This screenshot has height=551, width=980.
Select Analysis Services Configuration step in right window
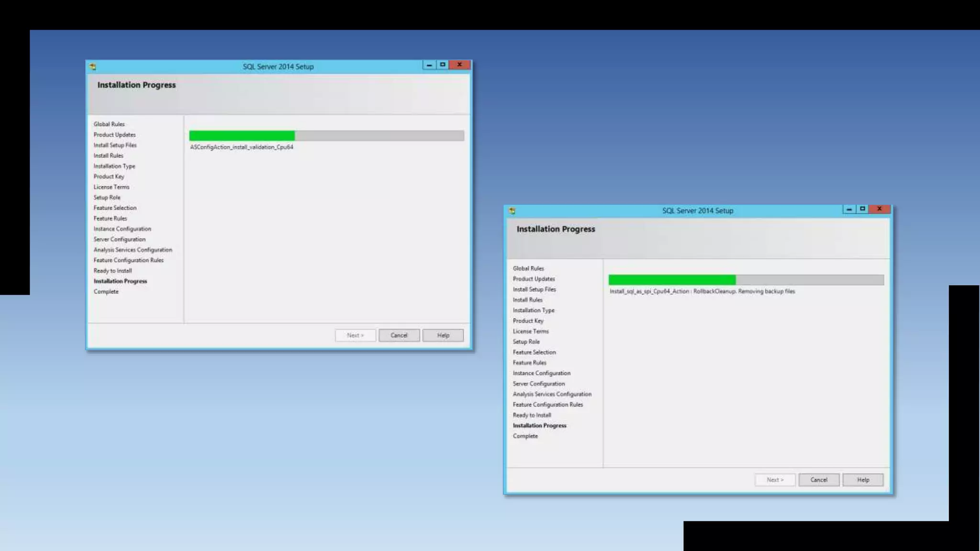pos(552,394)
